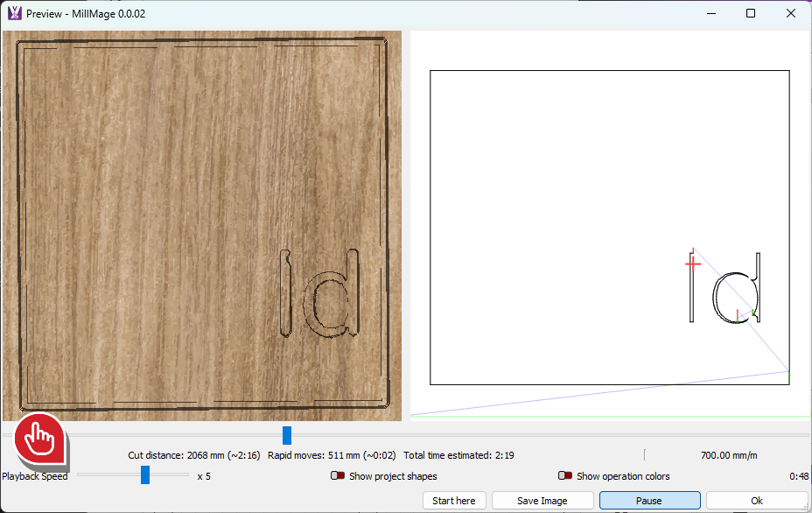This screenshot has height=513, width=812.
Task: Click the preview timeline position handle
Action: [x=287, y=435]
